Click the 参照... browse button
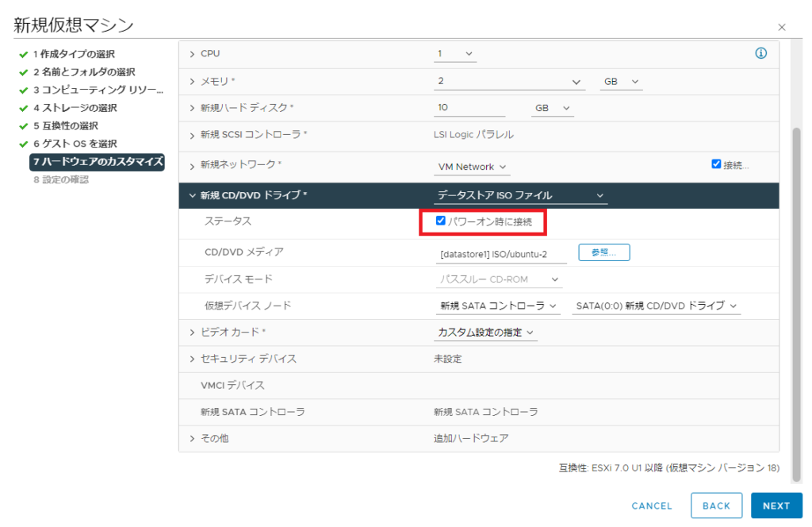The height and width of the screenshot is (527, 812). pos(603,252)
